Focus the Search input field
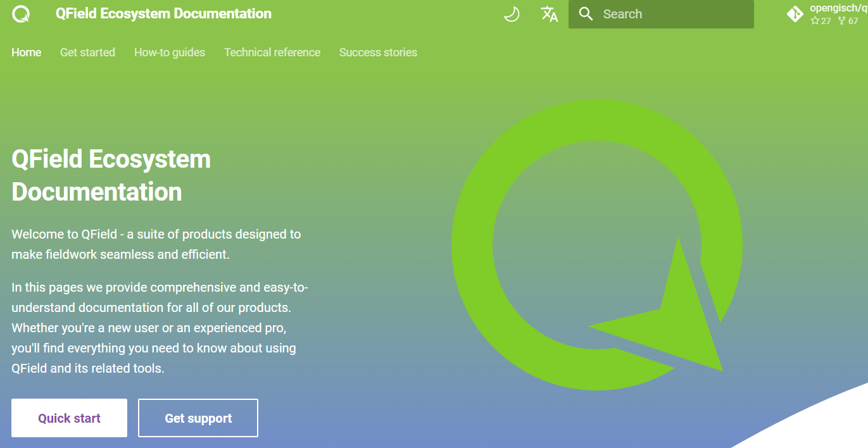The width and height of the screenshot is (868, 448). click(x=661, y=14)
